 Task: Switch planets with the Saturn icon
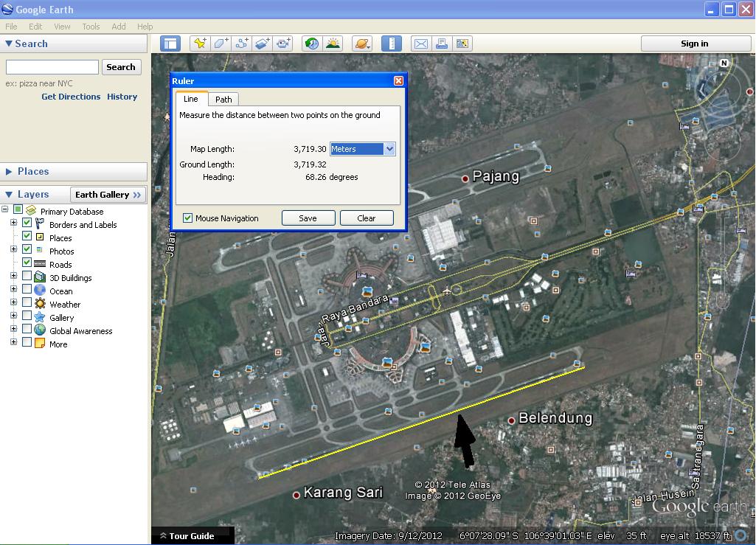362,44
